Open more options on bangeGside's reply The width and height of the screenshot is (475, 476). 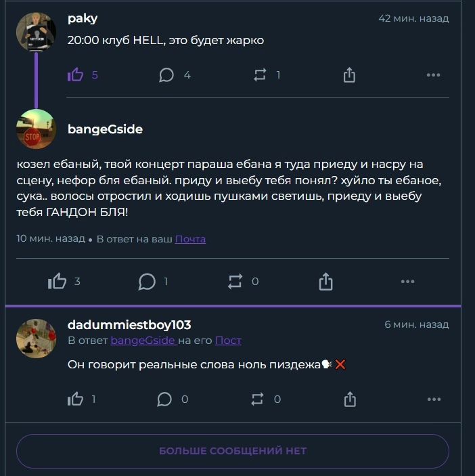[x=407, y=281]
